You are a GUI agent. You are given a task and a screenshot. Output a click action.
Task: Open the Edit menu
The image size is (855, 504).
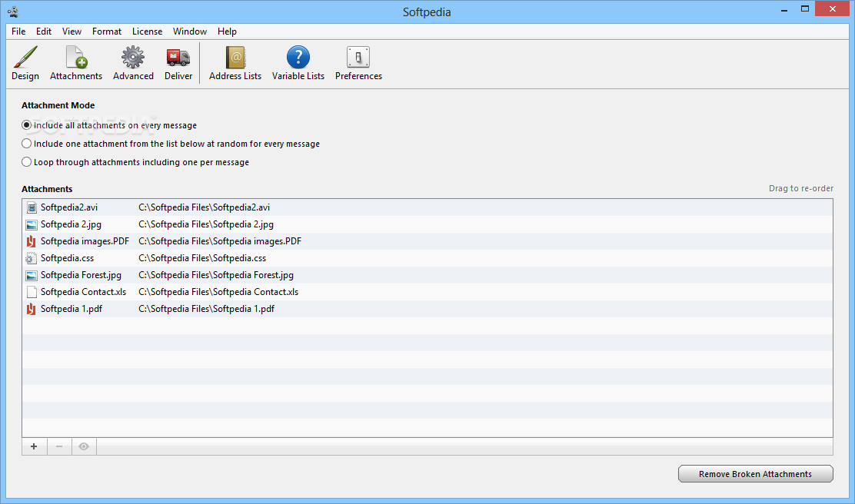click(x=44, y=31)
